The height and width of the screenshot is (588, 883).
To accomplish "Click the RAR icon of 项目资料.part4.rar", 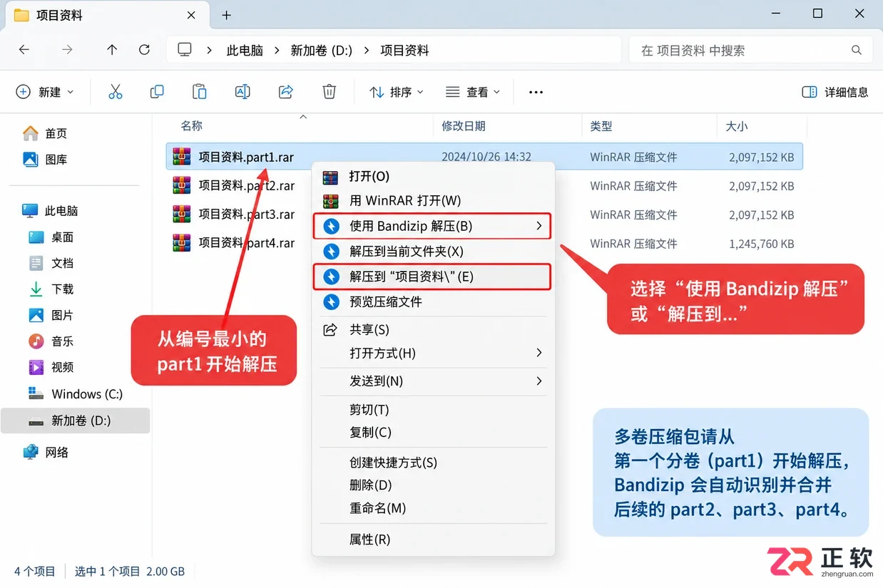I will (x=182, y=243).
